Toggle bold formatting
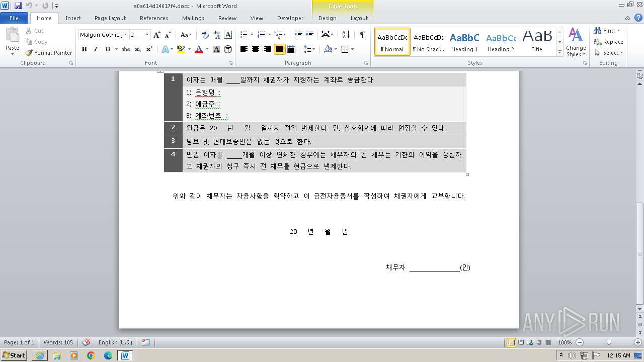The image size is (644, 362). pyautogui.click(x=84, y=49)
